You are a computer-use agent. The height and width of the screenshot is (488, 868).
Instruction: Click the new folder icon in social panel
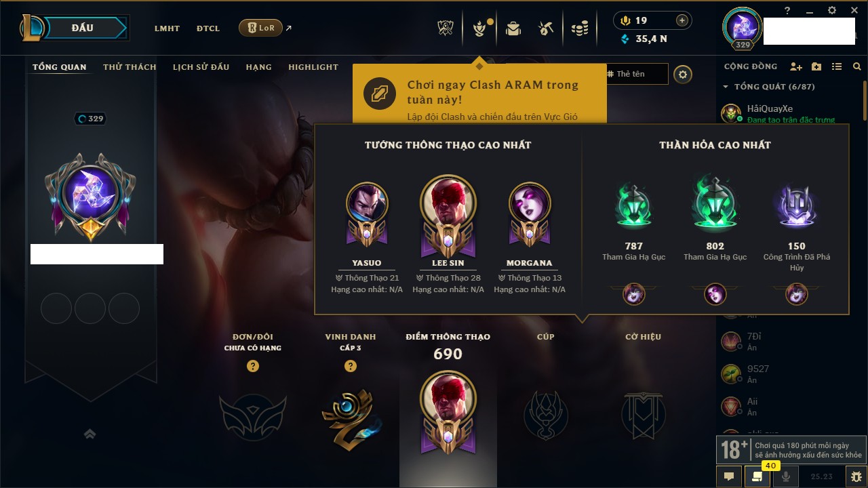coord(816,66)
